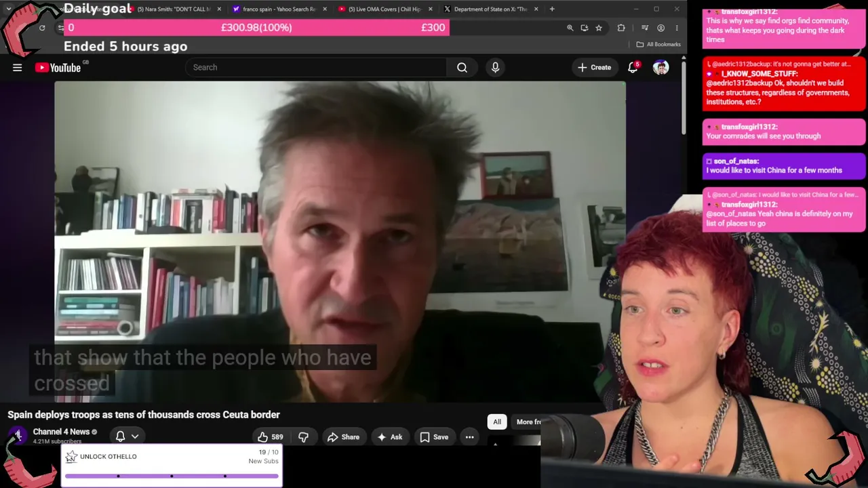Click the Ask button under the video
The image size is (868, 488).
389,437
